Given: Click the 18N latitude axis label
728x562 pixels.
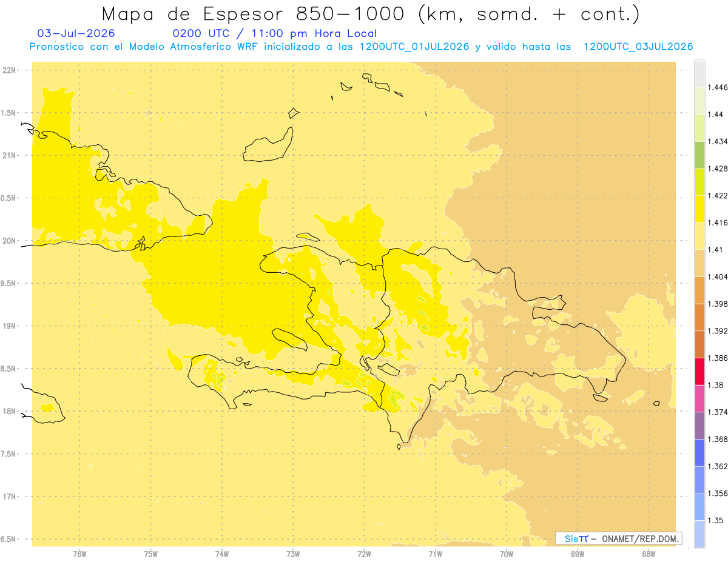Looking at the screenshot, I should click(x=10, y=412).
